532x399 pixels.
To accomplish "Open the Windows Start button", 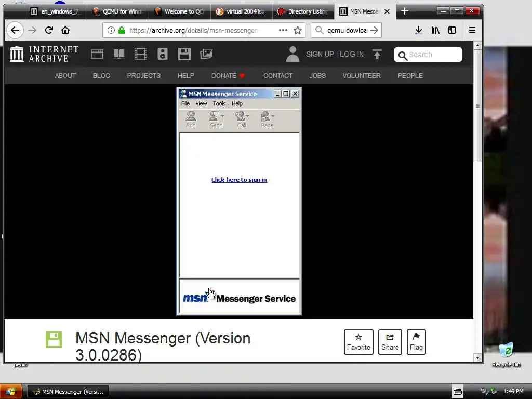I will (x=11, y=392).
